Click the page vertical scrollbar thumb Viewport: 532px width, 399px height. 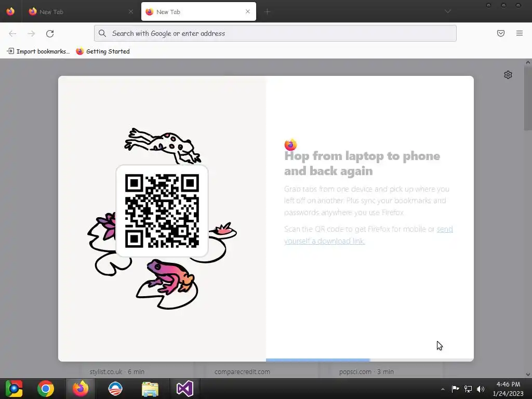point(528,98)
